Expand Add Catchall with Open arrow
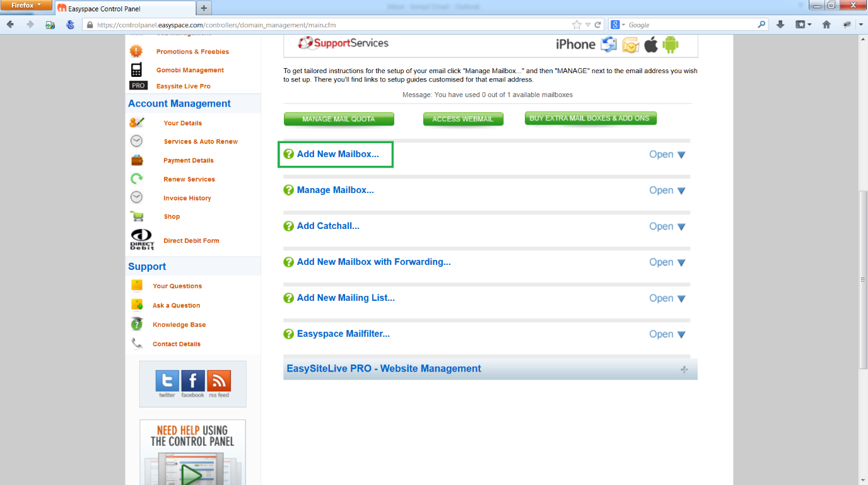Screen dimensions: 868x485 tap(667, 226)
